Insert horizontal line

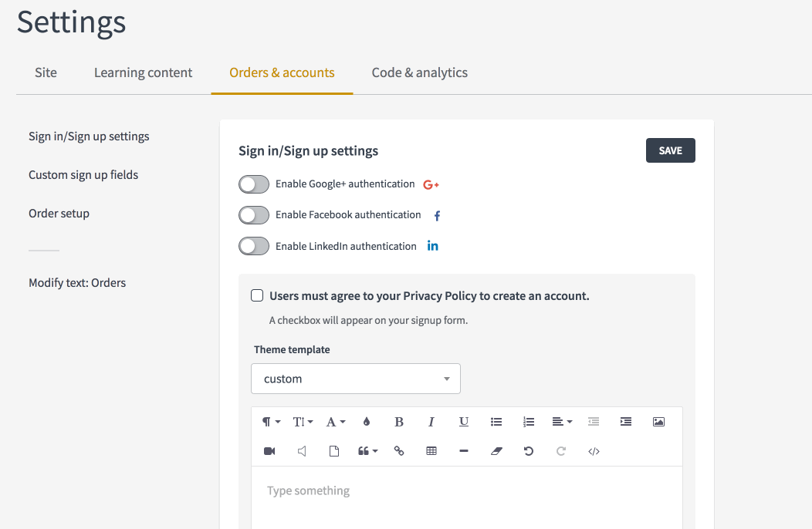[463, 451]
